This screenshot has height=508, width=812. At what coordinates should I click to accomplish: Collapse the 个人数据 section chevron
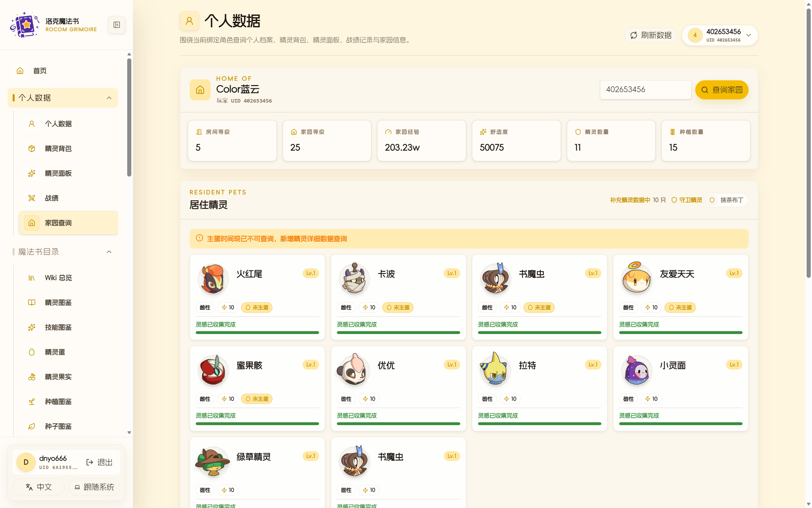click(x=109, y=98)
